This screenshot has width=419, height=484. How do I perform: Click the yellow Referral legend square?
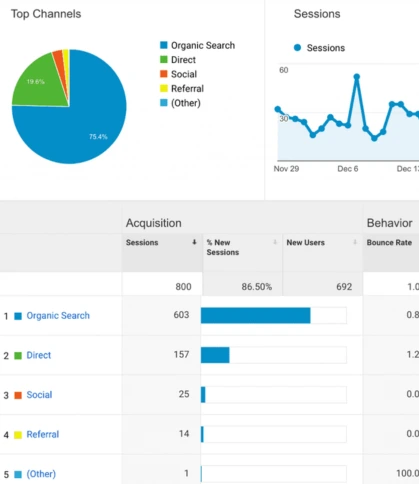(164, 88)
